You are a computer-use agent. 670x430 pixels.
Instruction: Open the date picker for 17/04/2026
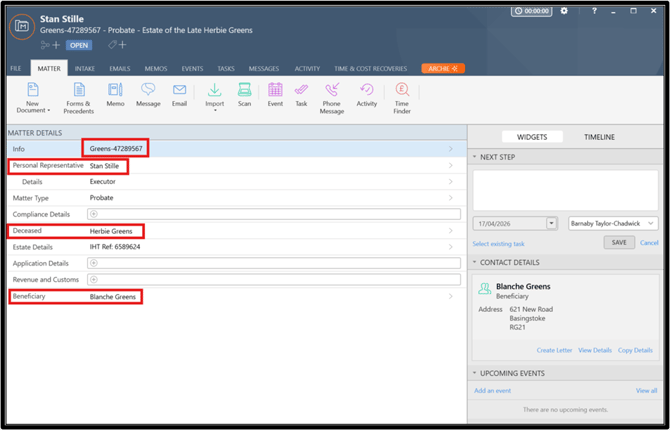(x=551, y=223)
